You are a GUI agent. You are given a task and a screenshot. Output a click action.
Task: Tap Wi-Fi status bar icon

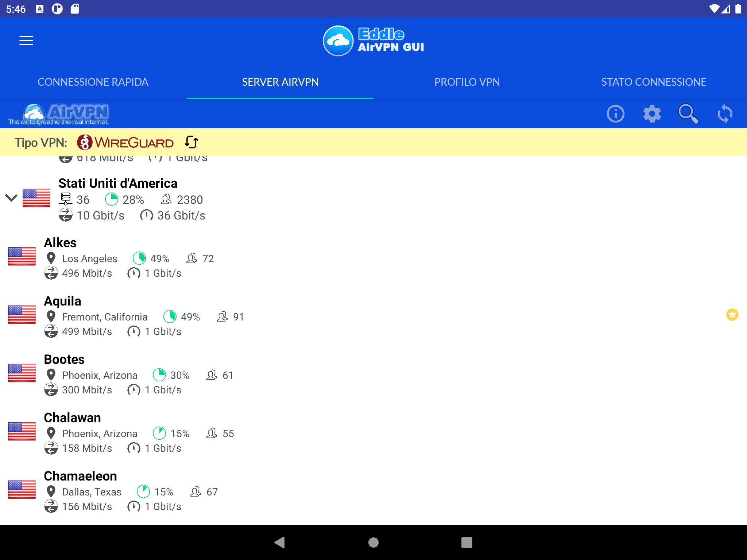click(x=714, y=9)
